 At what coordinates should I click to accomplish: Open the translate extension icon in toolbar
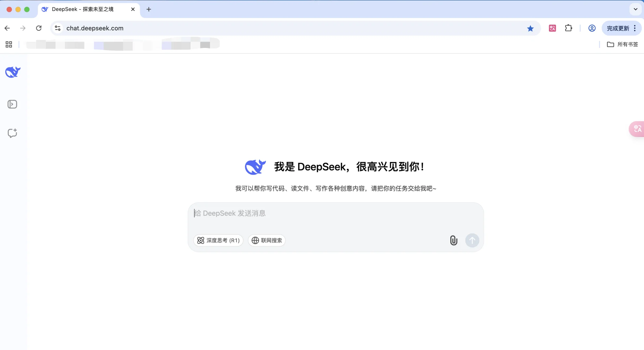pyautogui.click(x=552, y=28)
